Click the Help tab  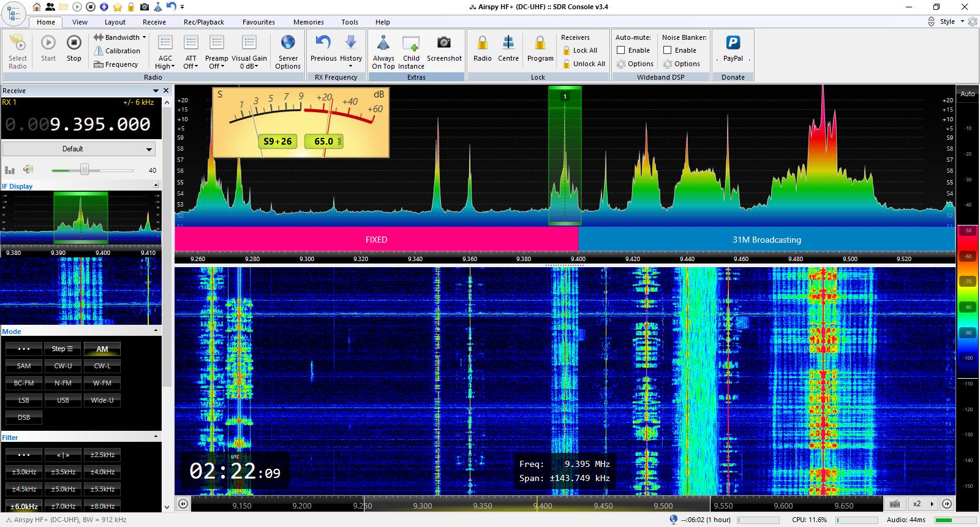pyautogui.click(x=382, y=22)
